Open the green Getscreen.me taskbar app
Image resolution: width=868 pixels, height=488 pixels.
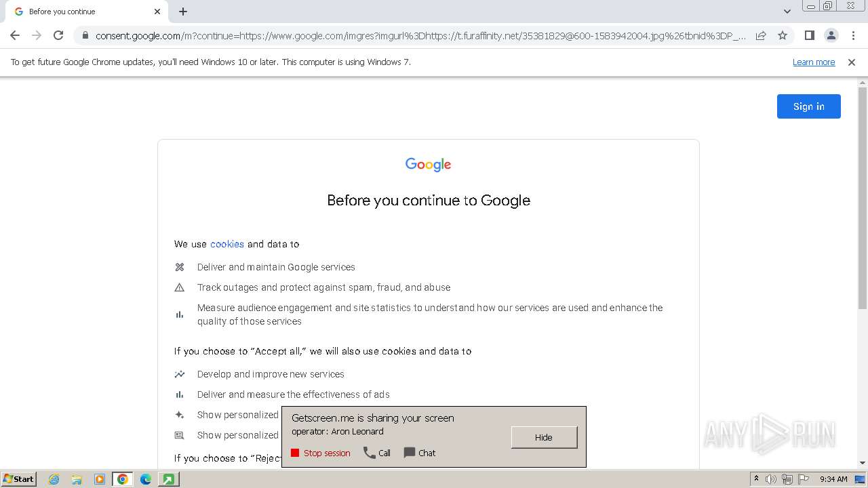(x=168, y=479)
